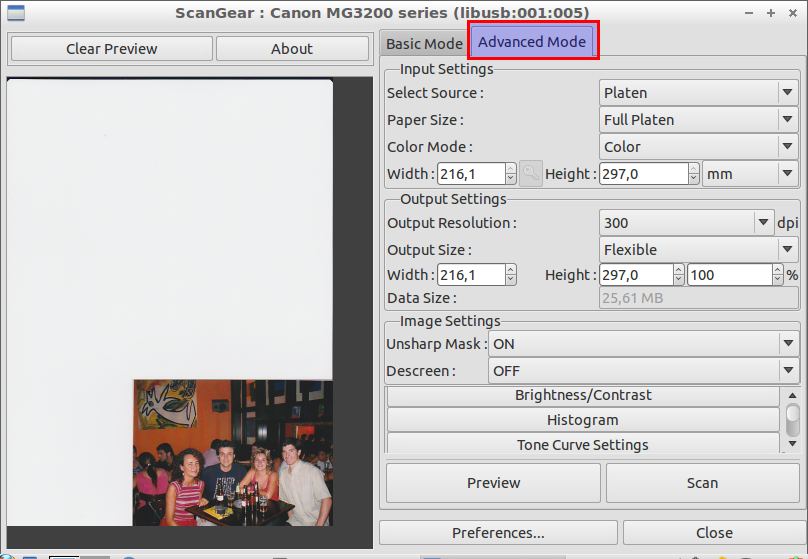Expand the Histogram section

click(582, 420)
